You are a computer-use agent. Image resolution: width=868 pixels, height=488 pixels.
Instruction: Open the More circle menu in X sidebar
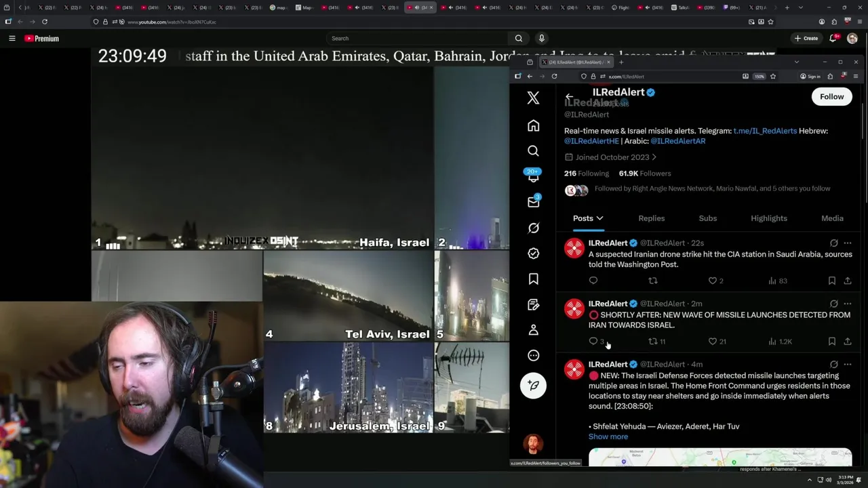[534, 356]
